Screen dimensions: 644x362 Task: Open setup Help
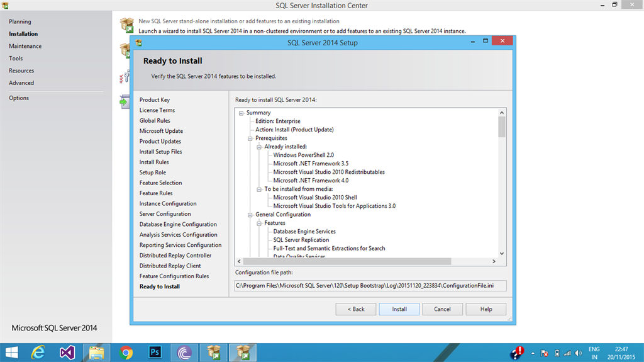[x=486, y=309]
